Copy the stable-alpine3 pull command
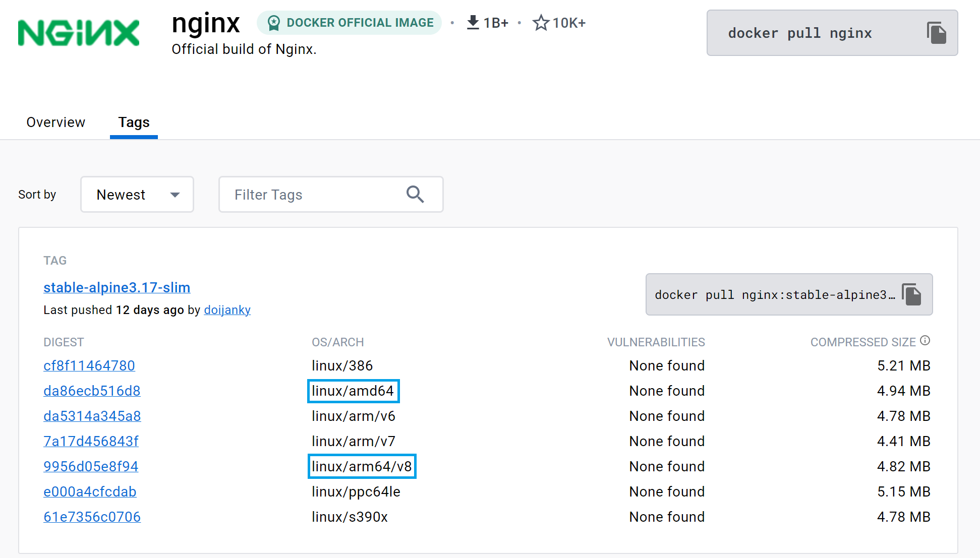This screenshot has width=980, height=558. [911, 294]
